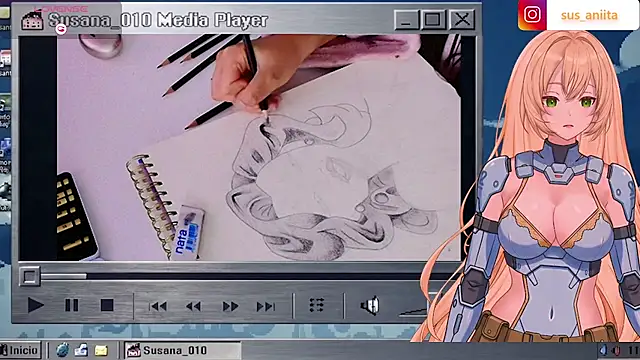
Task: Open the Instagram logo icon
Action: tap(532, 15)
